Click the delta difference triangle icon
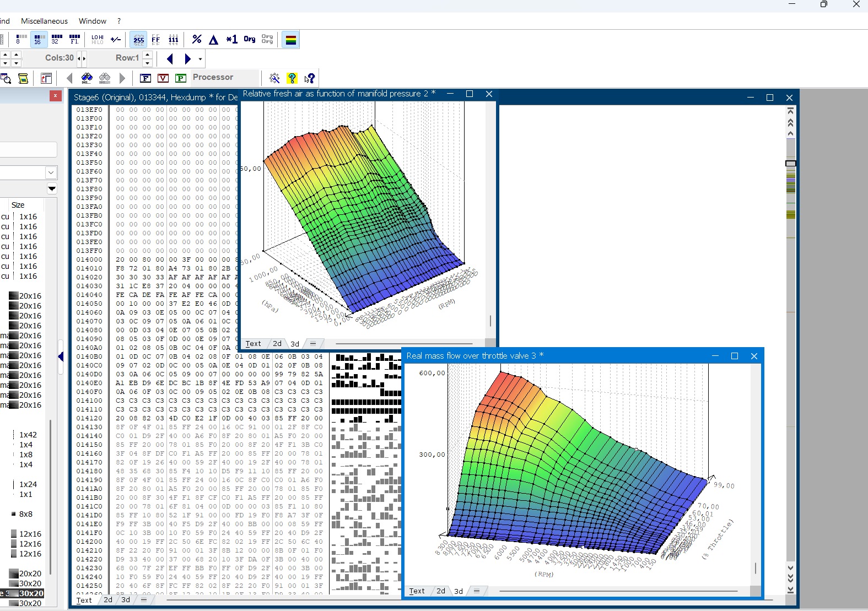The height and width of the screenshot is (611, 868). (214, 40)
